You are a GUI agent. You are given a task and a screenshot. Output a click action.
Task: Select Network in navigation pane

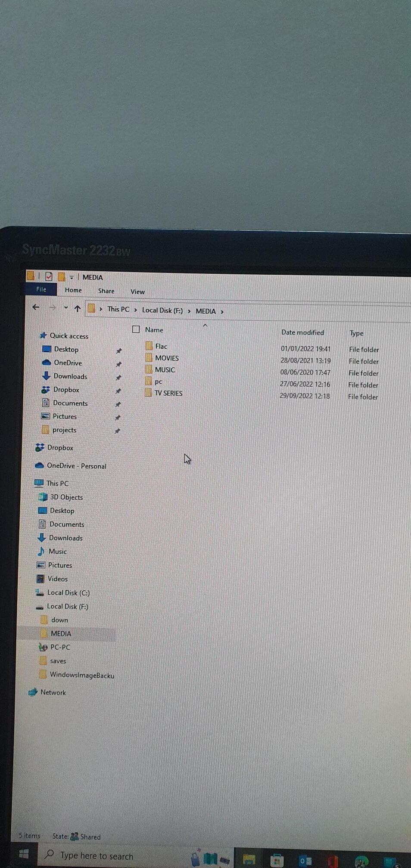point(53,692)
